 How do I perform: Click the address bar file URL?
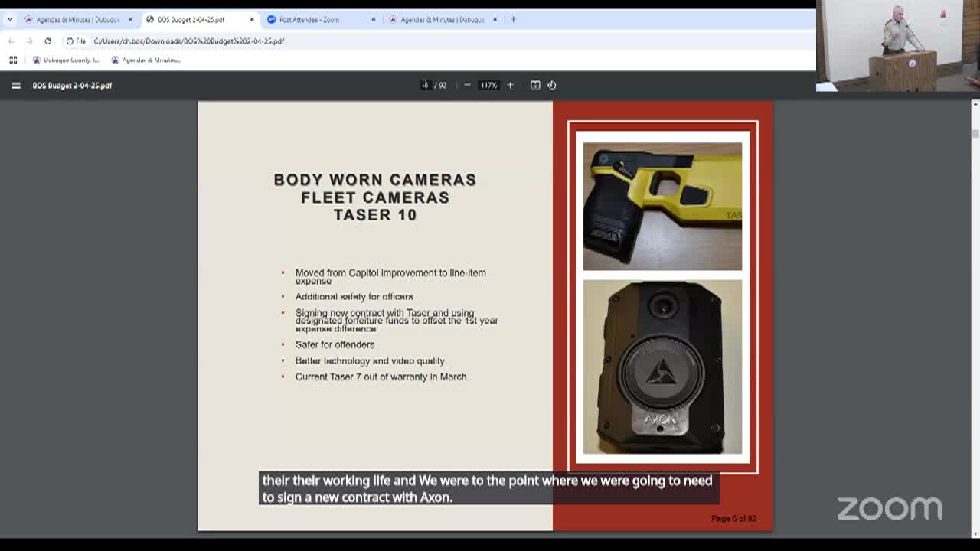point(189,41)
